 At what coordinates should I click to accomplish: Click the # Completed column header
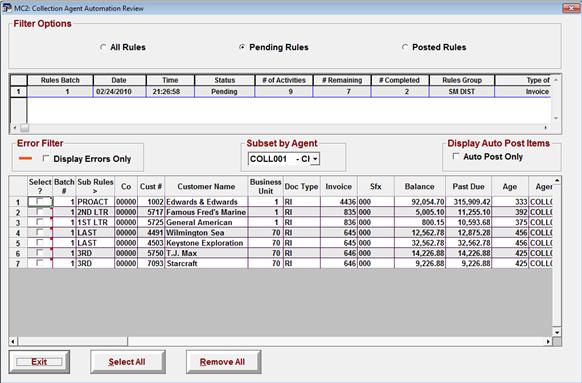click(400, 80)
